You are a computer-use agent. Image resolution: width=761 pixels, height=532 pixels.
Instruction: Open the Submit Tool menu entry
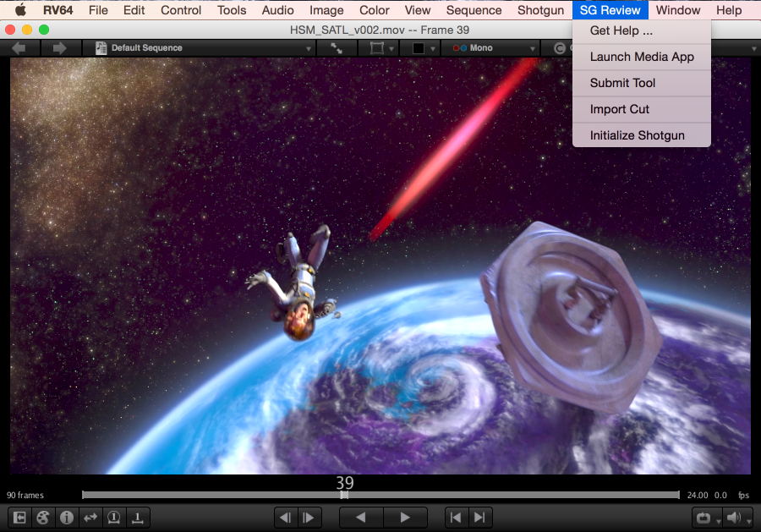coord(642,83)
